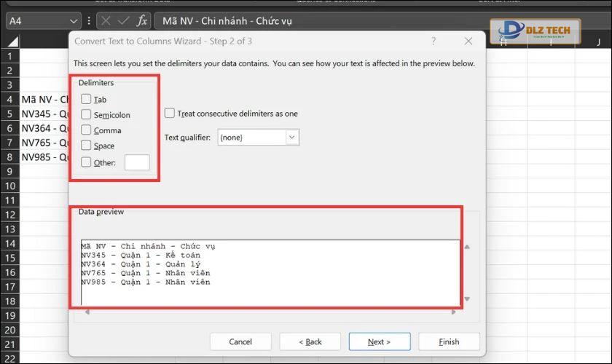Screen dimensions: 612x364
Task: Select column header J
Action: 598,41
